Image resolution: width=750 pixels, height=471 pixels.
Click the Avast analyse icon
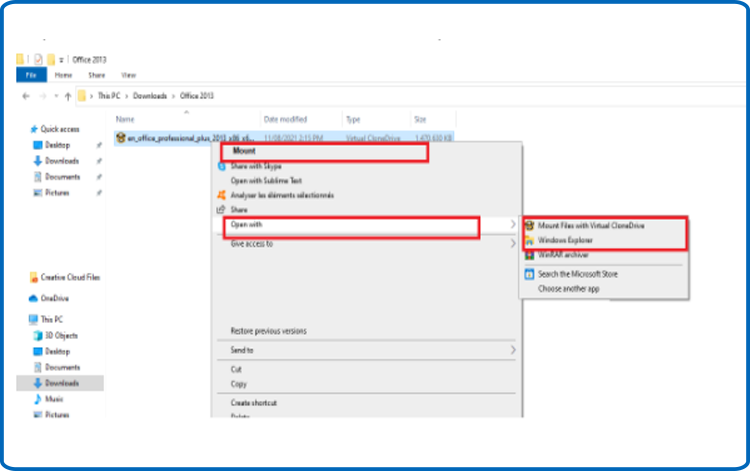point(221,195)
